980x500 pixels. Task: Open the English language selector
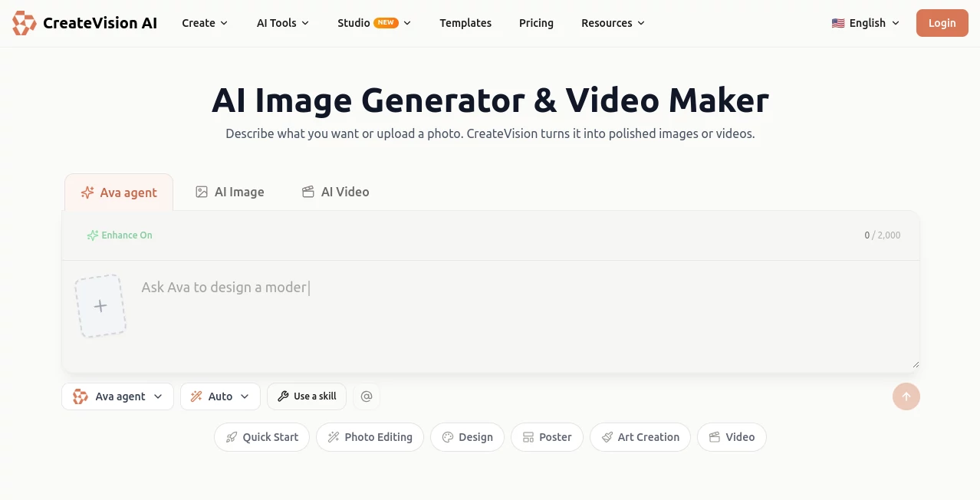click(x=866, y=23)
